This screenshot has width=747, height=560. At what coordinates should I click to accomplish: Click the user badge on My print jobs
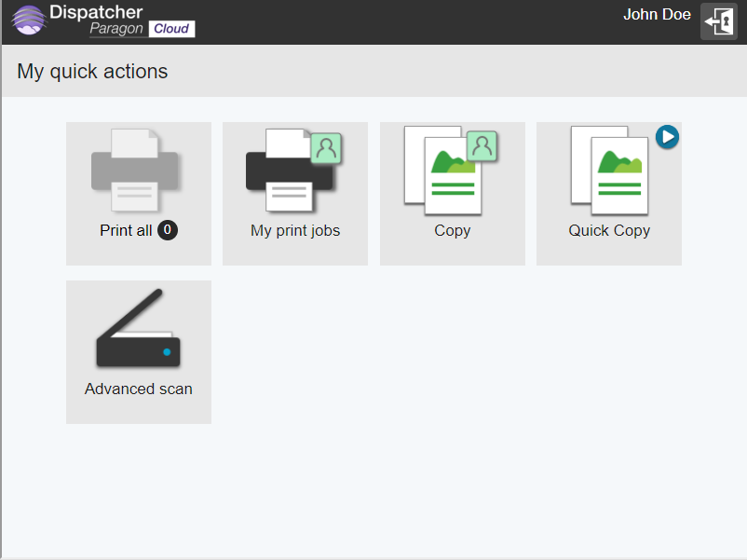[326, 147]
